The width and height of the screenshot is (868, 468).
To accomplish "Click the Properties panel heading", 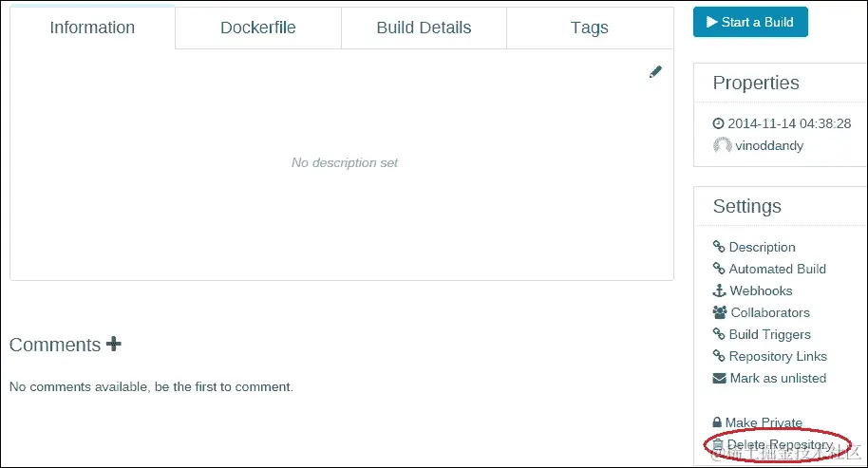I will [756, 83].
